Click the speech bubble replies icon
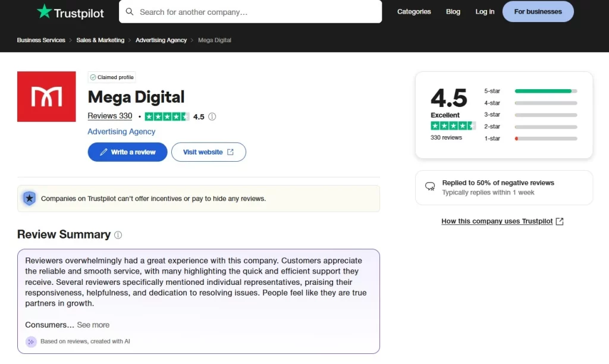The height and width of the screenshot is (364, 609). [x=430, y=187]
